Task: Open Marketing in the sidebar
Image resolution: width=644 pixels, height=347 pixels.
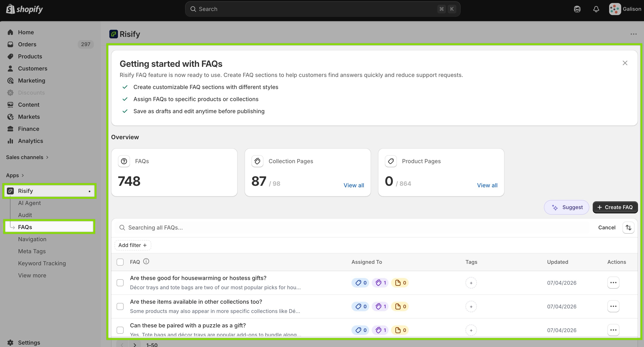Action: pos(31,80)
